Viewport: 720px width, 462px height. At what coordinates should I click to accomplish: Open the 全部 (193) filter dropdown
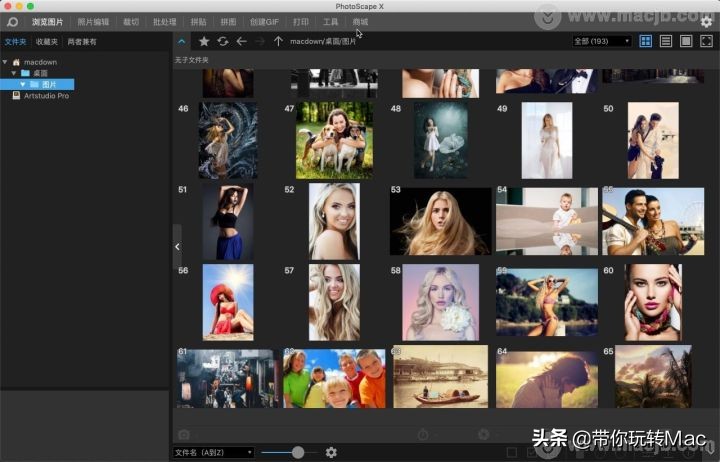(x=602, y=41)
